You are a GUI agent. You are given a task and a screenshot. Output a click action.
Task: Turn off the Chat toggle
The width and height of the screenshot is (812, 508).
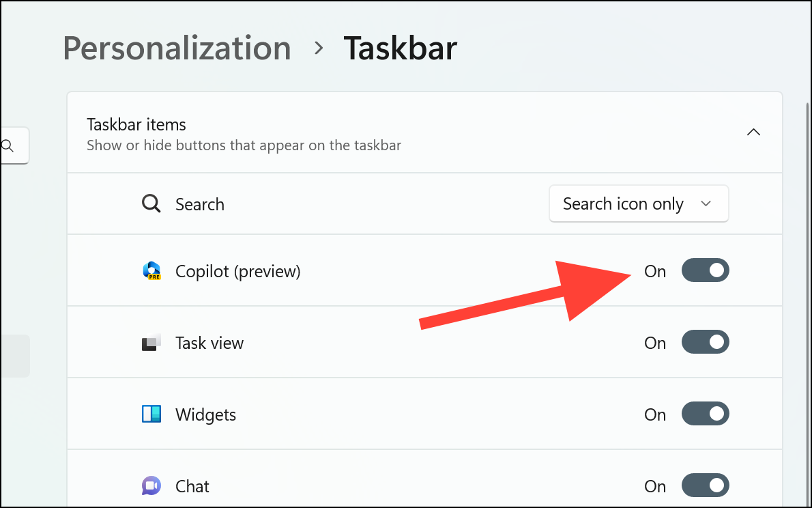click(x=705, y=485)
